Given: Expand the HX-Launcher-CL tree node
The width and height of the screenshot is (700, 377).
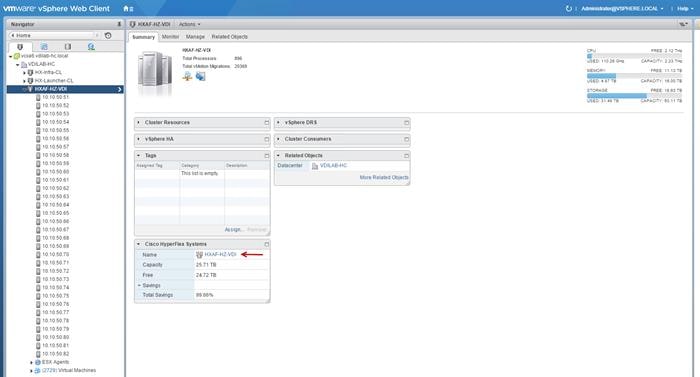Looking at the screenshot, I should [x=25, y=81].
